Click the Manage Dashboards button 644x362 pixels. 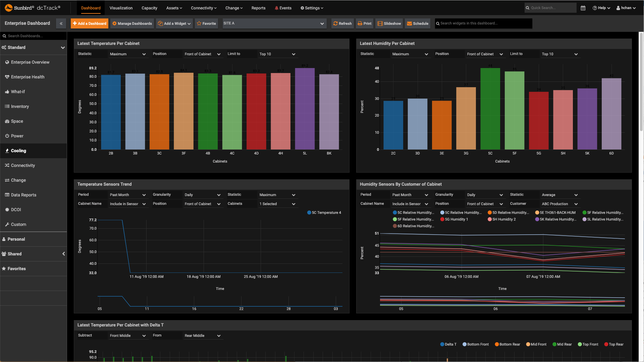tap(132, 23)
